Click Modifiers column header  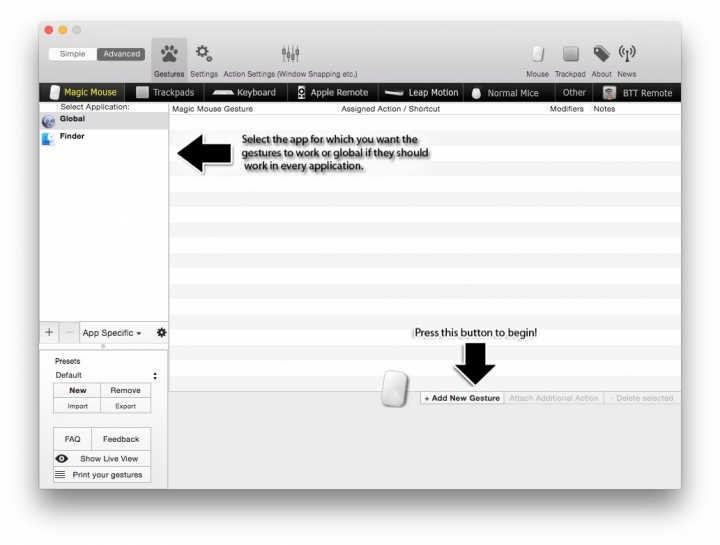(x=567, y=109)
